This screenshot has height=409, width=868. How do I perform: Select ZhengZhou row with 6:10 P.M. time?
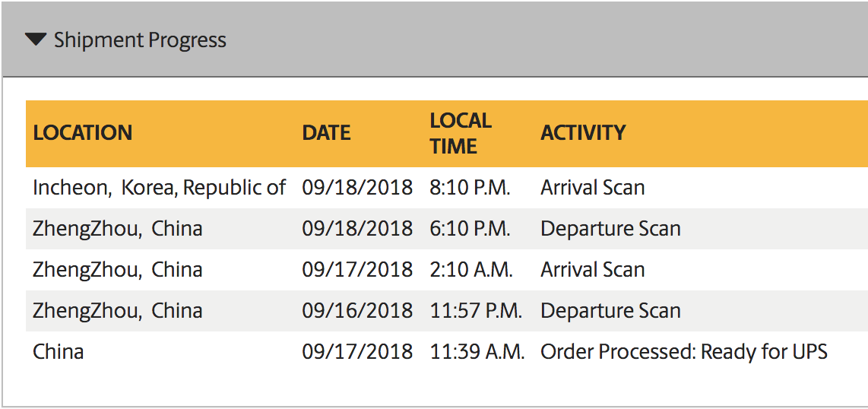tap(447, 229)
